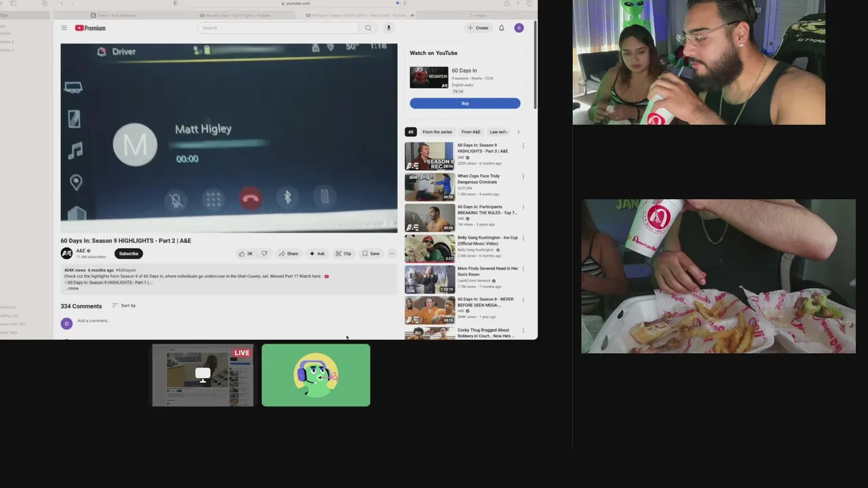Click mute microphone icon in video

click(x=176, y=199)
